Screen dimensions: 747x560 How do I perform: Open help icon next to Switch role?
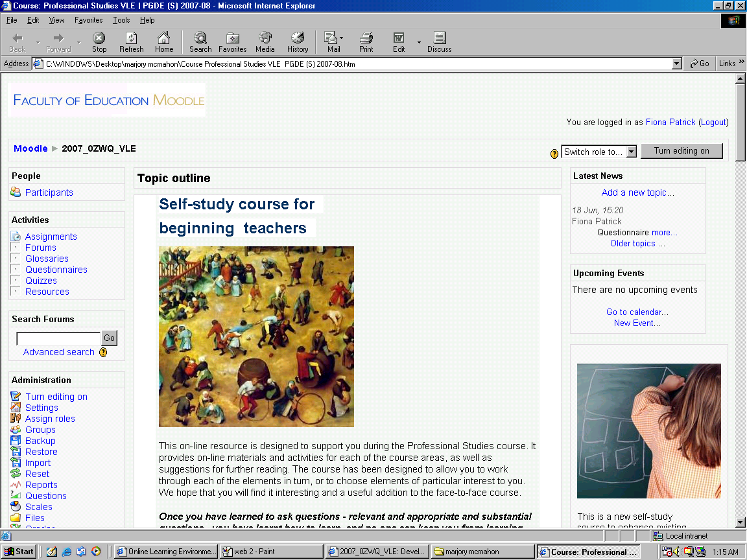coord(554,154)
